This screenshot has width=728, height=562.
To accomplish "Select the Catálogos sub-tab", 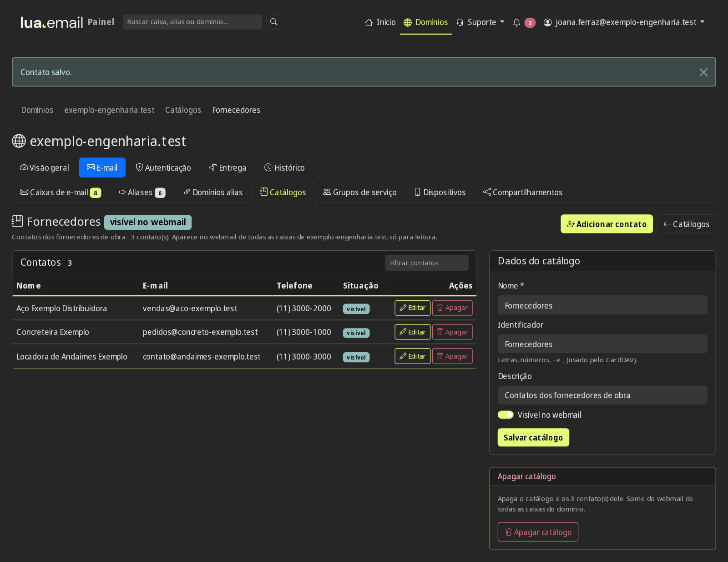I will (283, 192).
